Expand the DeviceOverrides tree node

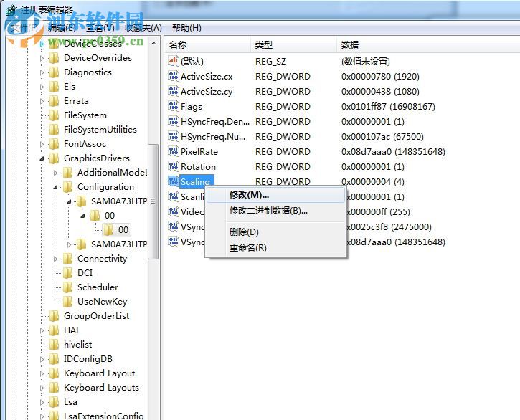point(42,58)
